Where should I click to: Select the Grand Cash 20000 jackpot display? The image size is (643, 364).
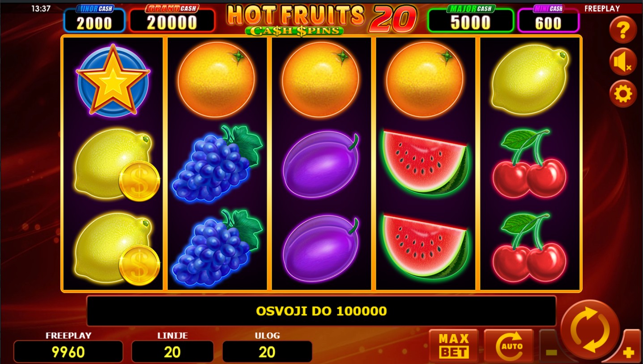172,19
